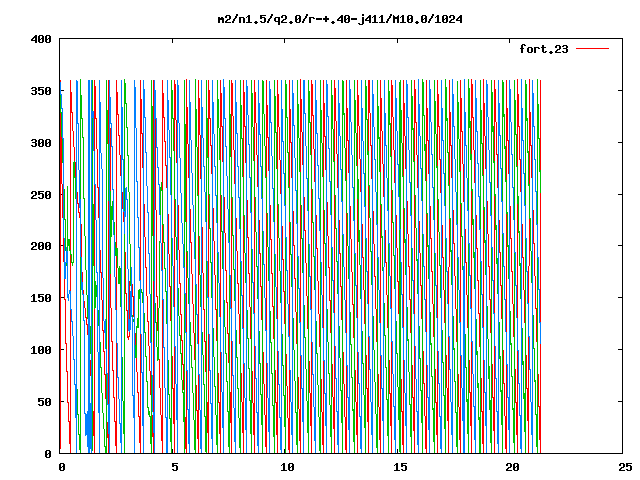Select the y-axis label 50
The width and height of the screenshot is (640, 480).
44,402
